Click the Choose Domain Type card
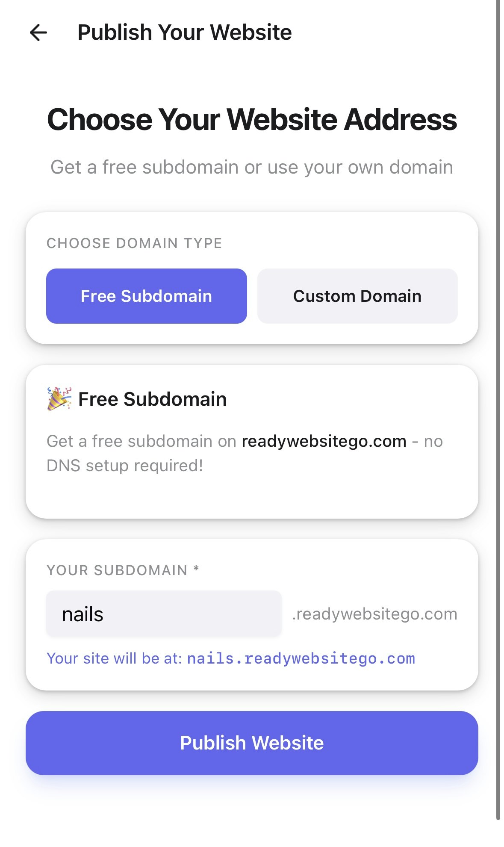504x847 pixels. pos(252,276)
